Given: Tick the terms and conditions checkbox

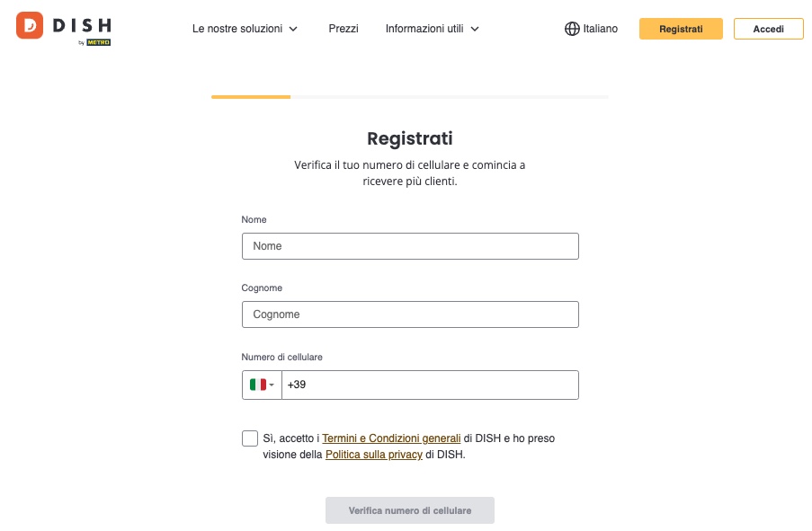Looking at the screenshot, I should pyautogui.click(x=250, y=438).
